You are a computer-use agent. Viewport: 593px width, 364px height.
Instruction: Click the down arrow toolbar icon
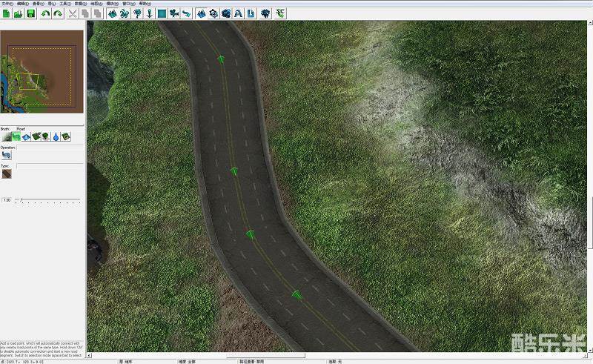(149, 13)
